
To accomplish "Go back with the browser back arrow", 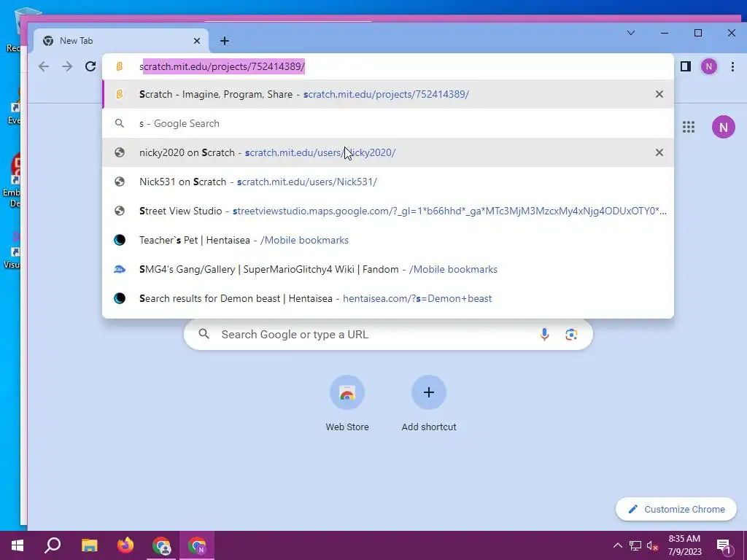I will 44,66.
